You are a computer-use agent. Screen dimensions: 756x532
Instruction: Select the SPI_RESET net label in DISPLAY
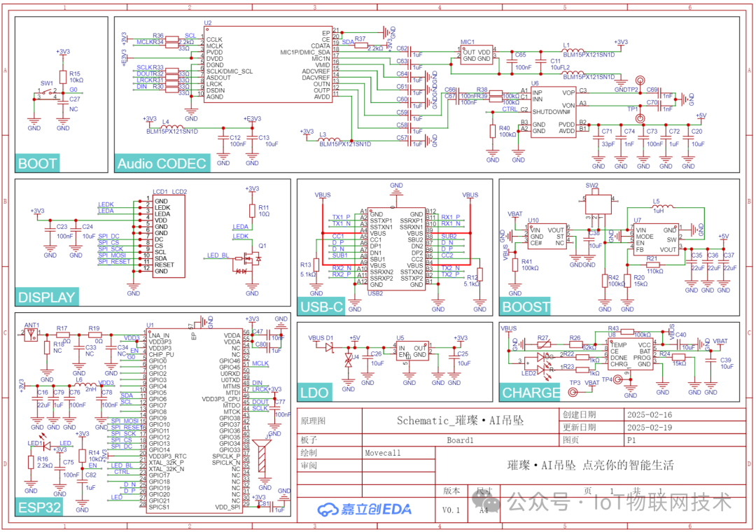114,261
